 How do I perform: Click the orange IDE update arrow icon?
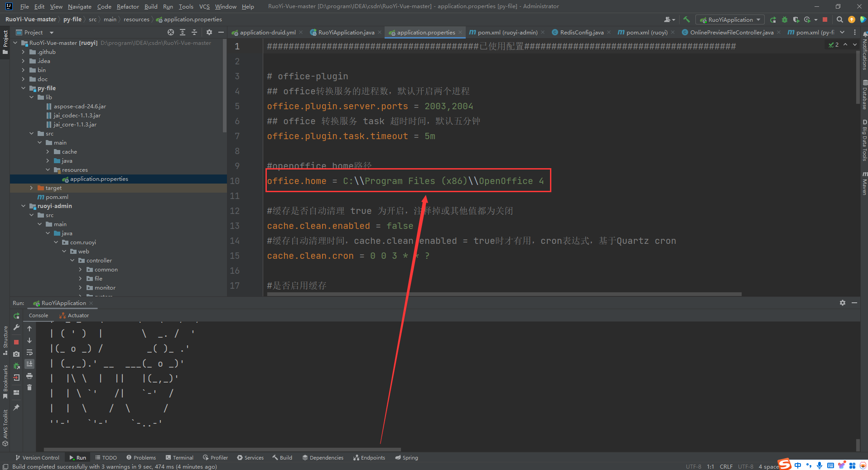(851, 19)
